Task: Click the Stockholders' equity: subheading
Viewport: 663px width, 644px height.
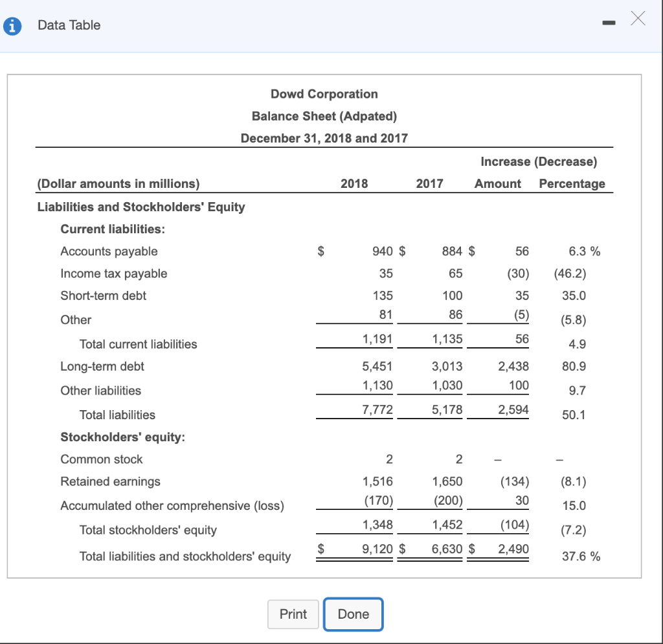Action: click(122, 437)
